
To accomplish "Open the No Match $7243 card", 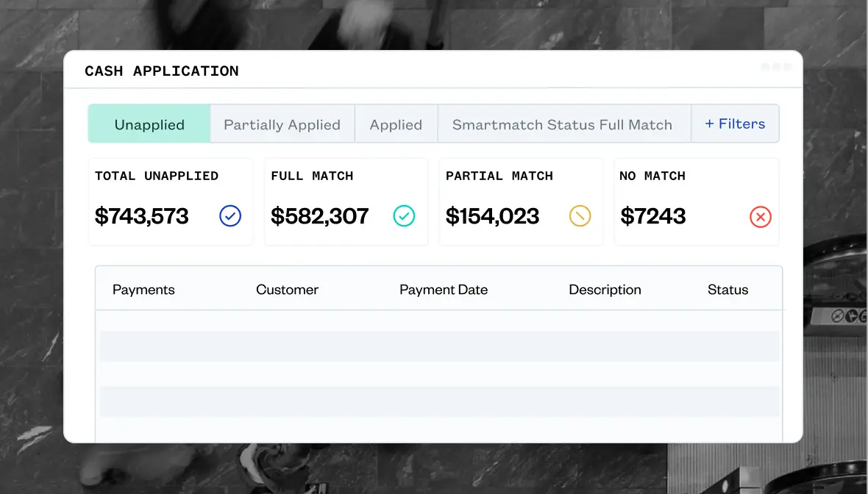I will click(x=696, y=201).
